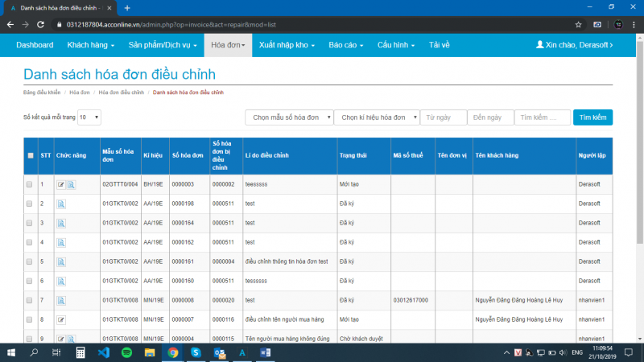Check row 4 checkbox
This screenshot has height=362, width=644.
tap(29, 243)
